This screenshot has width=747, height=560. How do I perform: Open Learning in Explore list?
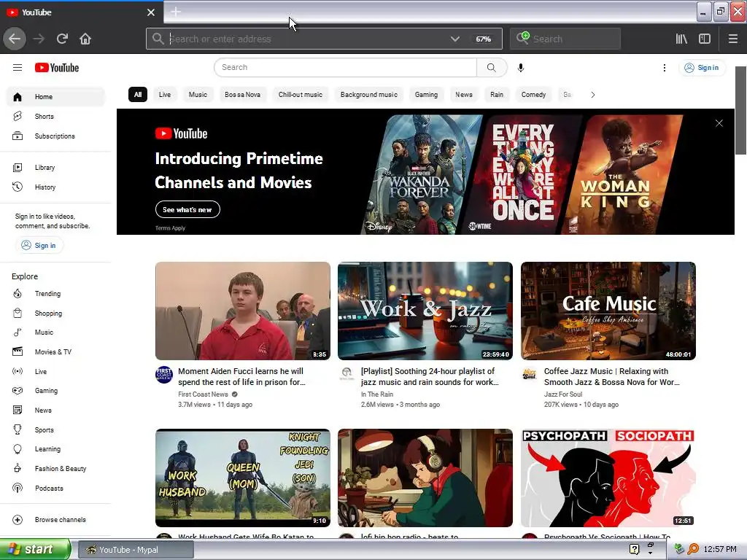pyautogui.click(x=55, y=449)
